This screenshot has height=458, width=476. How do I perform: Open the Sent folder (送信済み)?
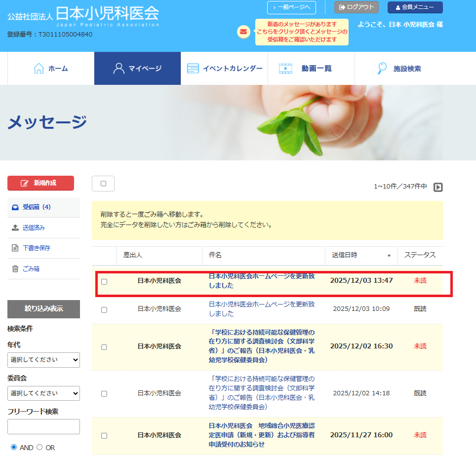pyautogui.click(x=34, y=228)
